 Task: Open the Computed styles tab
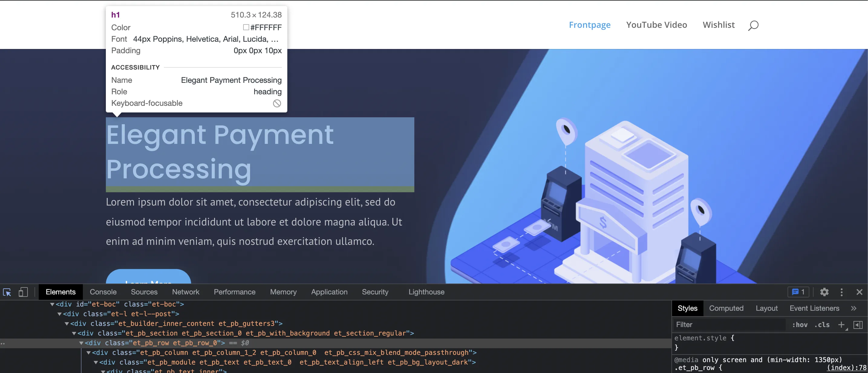coord(726,308)
